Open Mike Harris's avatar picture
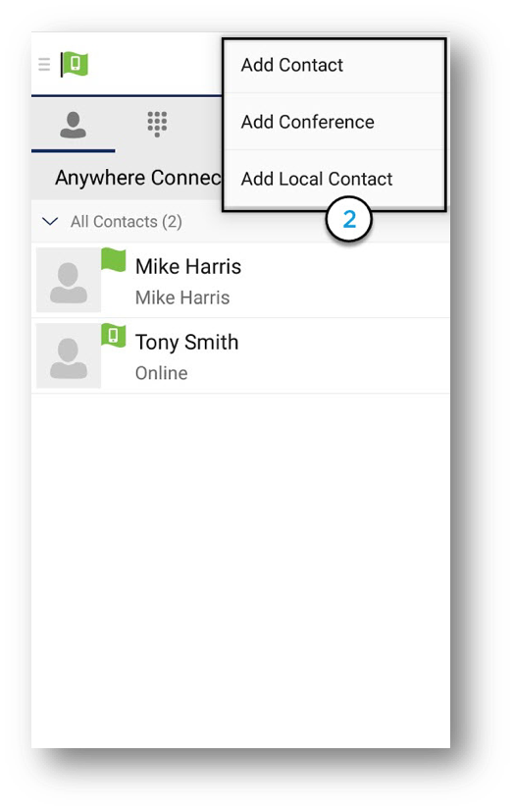514x812 pixels. tap(69, 280)
